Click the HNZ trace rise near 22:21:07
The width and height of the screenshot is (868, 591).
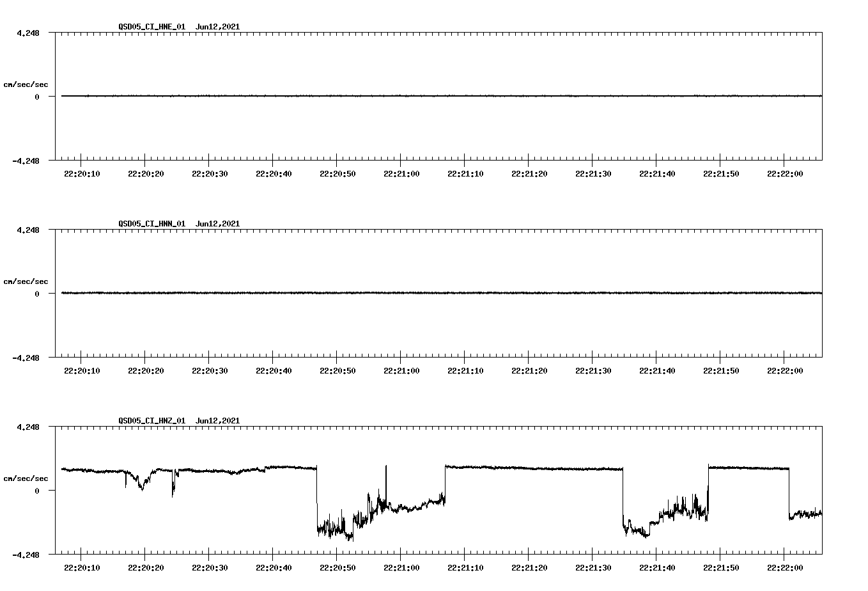click(446, 485)
